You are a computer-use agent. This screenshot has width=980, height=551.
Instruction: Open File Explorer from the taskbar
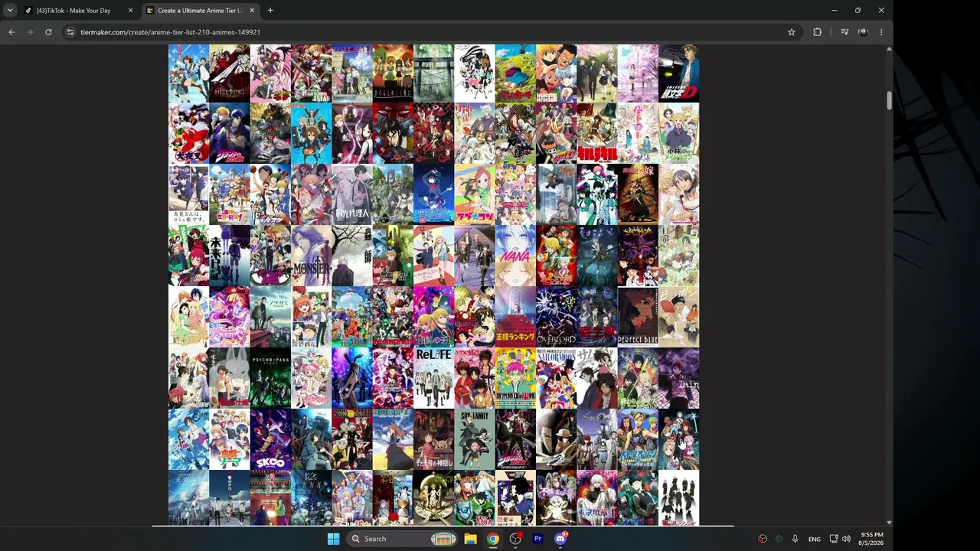471,539
